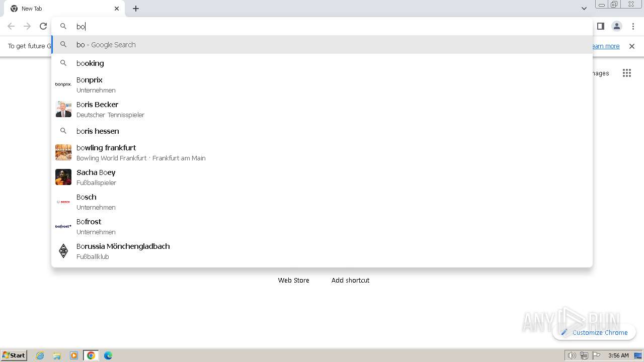Click the forward navigation arrow
This screenshot has height=362, width=644.
[x=27, y=26]
